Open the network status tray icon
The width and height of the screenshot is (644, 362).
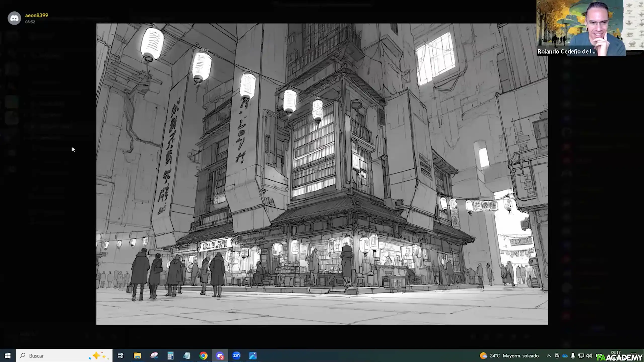click(581, 356)
